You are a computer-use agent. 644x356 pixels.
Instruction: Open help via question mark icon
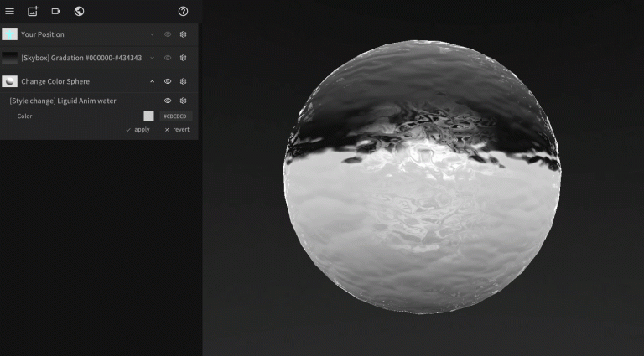click(183, 12)
